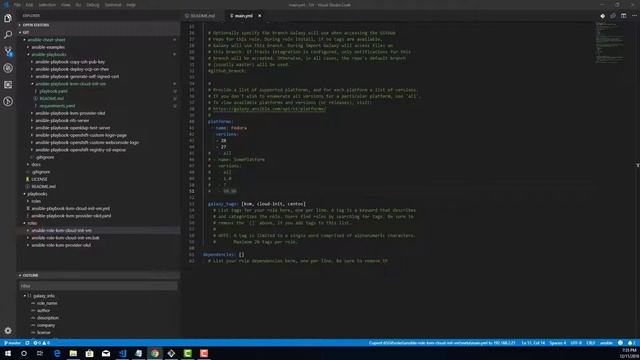Launch Microsoft Edge from the taskbar
Image resolution: width=640 pixels, height=360 pixels.
pos(57,353)
